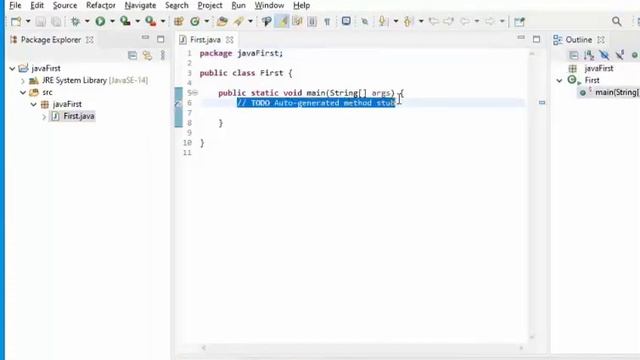640x360 pixels.
Task: Click the Open Type icon
Action: 222,21
